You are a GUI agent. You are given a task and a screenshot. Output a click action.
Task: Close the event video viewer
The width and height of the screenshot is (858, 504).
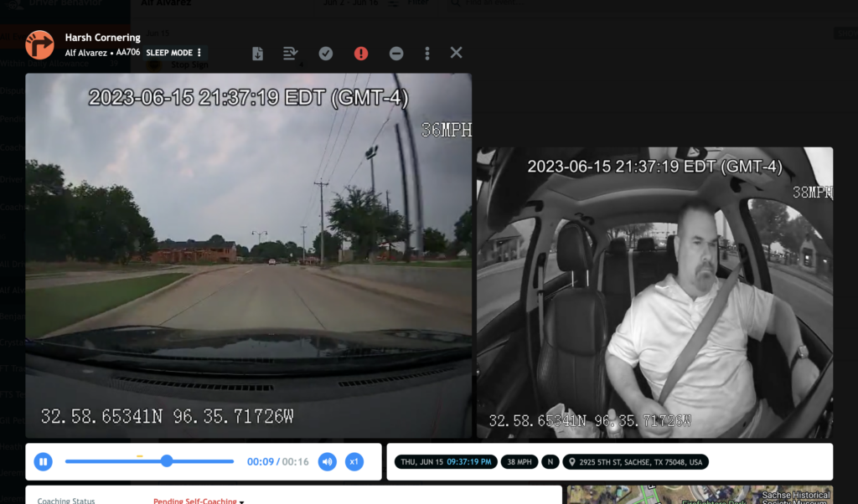click(456, 53)
